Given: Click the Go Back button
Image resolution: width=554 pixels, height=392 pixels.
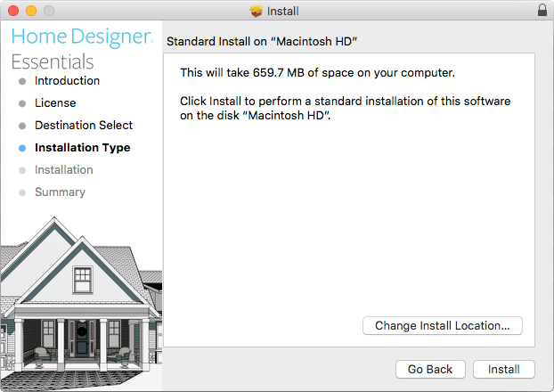Looking at the screenshot, I should tap(430, 370).
